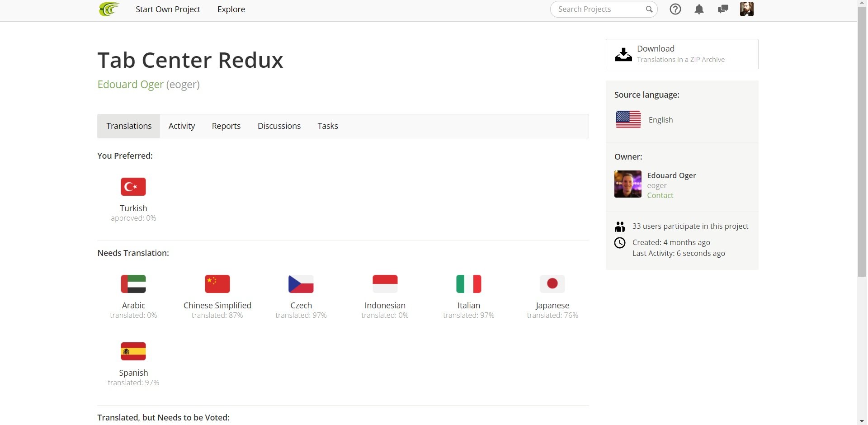Open Chinese Simplified language name link
868x425 pixels.
217,305
